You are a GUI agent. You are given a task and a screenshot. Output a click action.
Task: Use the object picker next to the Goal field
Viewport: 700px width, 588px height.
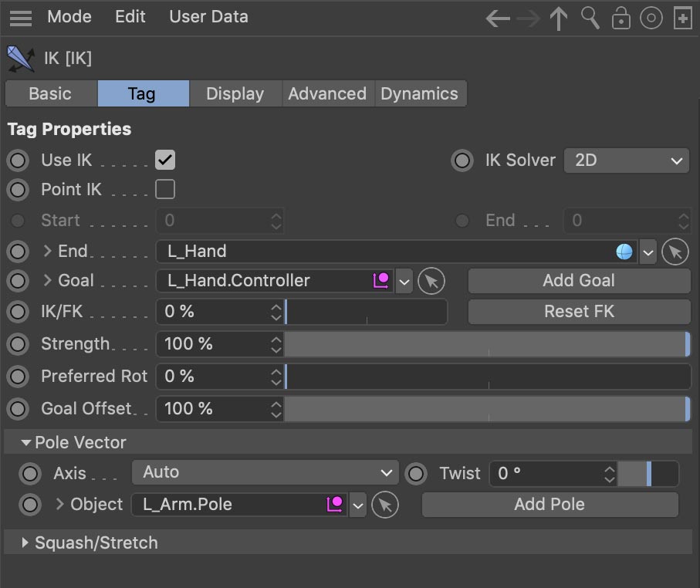pyautogui.click(x=431, y=281)
